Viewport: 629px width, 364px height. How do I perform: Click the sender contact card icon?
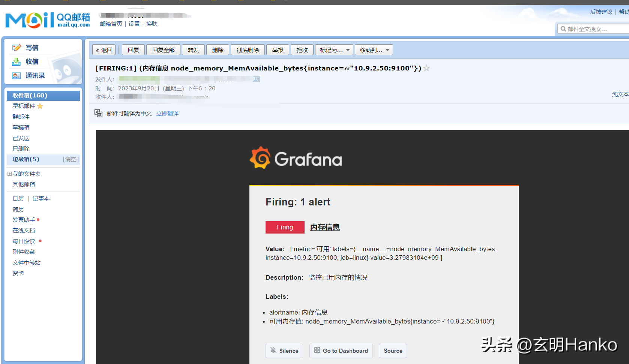point(257,79)
